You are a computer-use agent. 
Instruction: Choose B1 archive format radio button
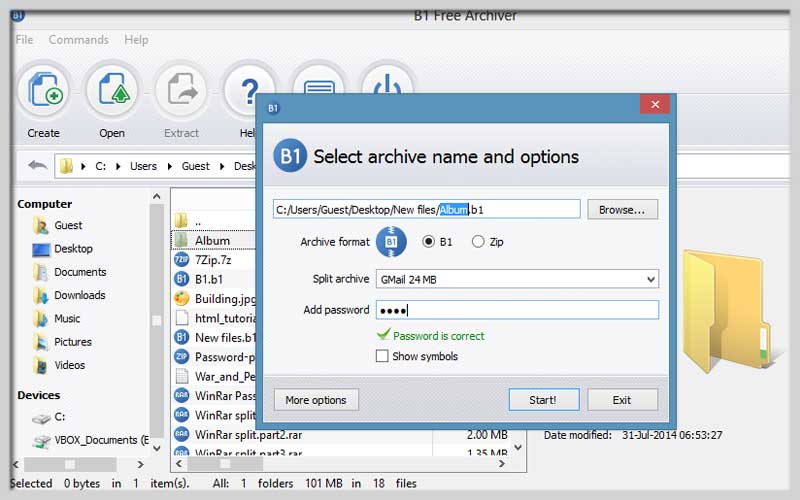429,242
